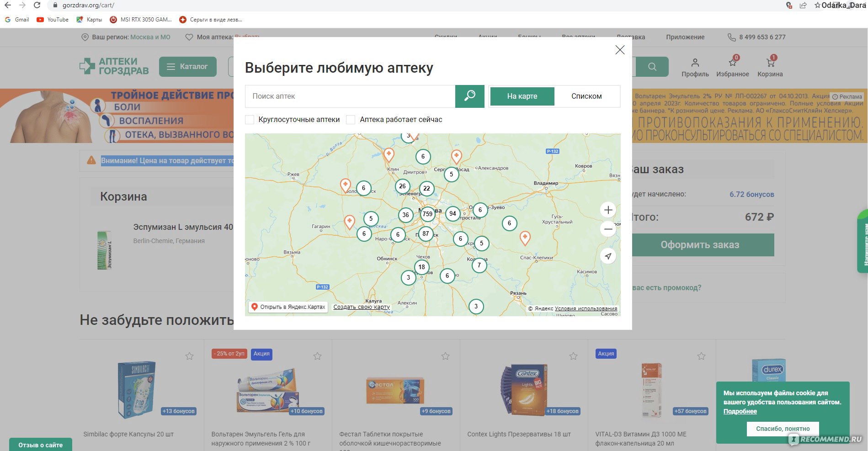Open the cluster marker labeled 7
Viewport: 868px width, 451px height.
pos(479,265)
